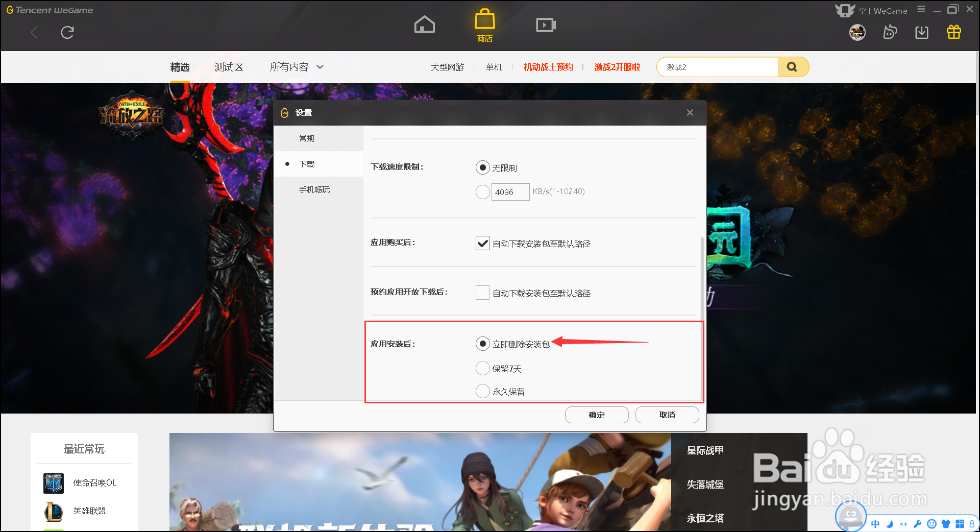Open the user avatar profile

pyautogui.click(x=857, y=32)
